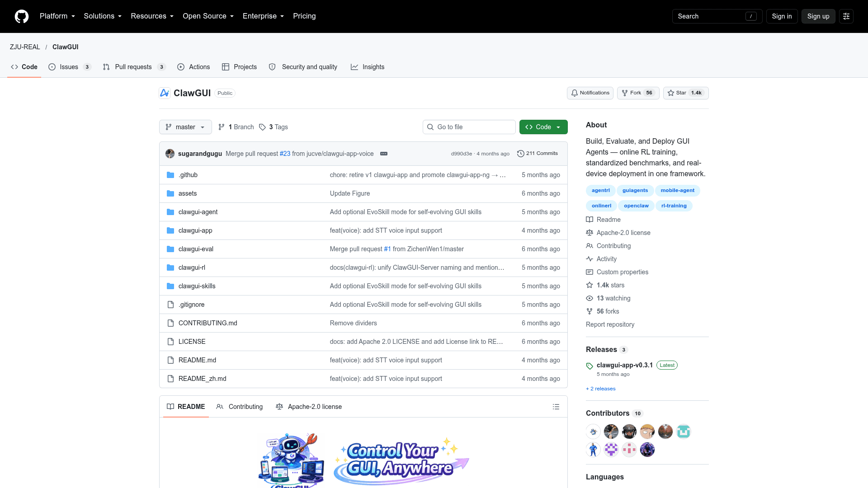Select the Apache-2.0 license README tab
This screenshot has width=868, height=488.
point(309,407)
